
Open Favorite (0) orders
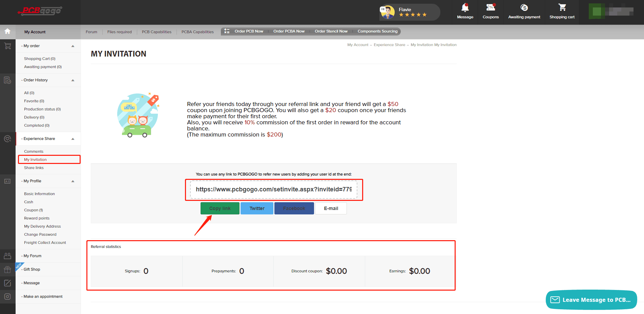pos(34,101)
